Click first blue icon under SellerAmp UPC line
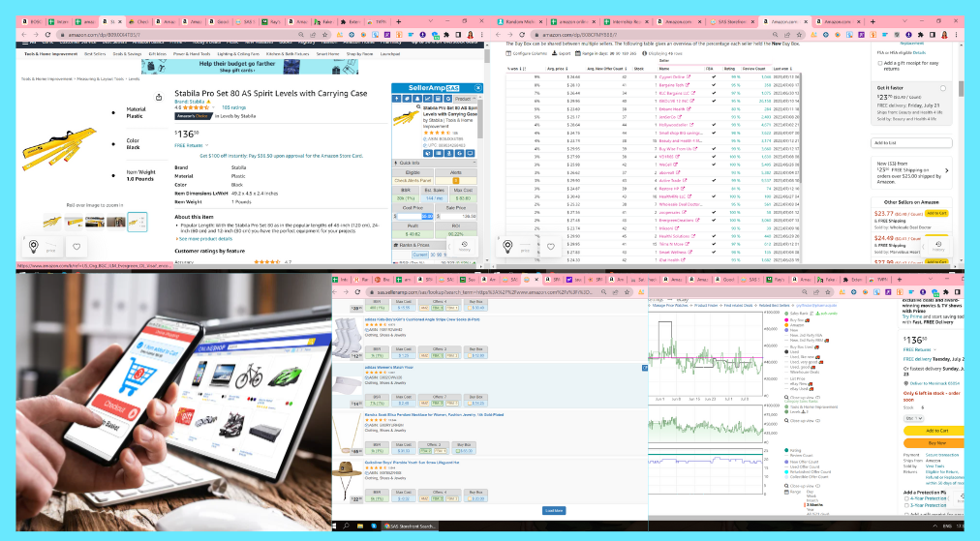The image size is (980, 541). 428,153
